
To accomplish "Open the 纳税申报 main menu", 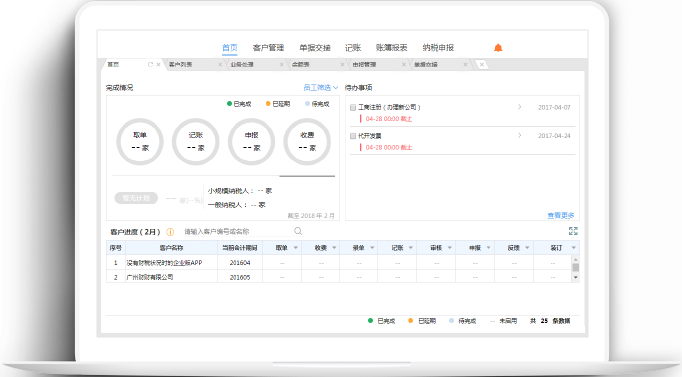I will 438,48.
